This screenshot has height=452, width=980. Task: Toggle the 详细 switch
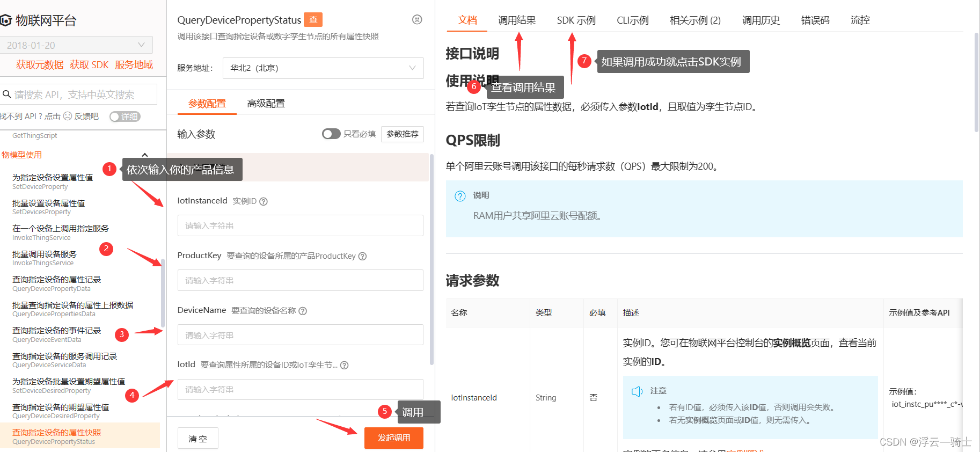125,116
